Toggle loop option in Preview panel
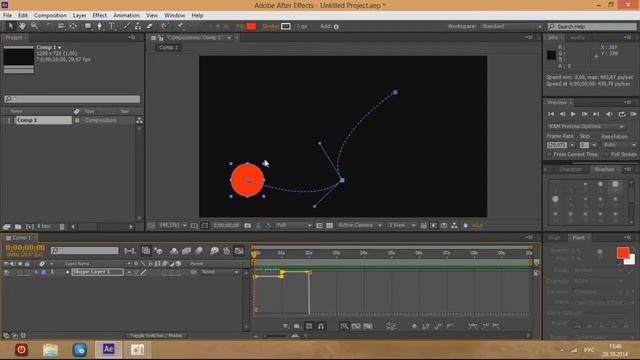Screen dimensions: 640x360 point(622,114)
